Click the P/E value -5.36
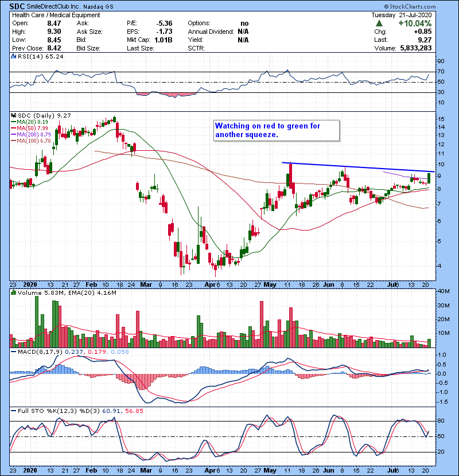Viewport: 459px width, 476px height. (x=164, y=24)
